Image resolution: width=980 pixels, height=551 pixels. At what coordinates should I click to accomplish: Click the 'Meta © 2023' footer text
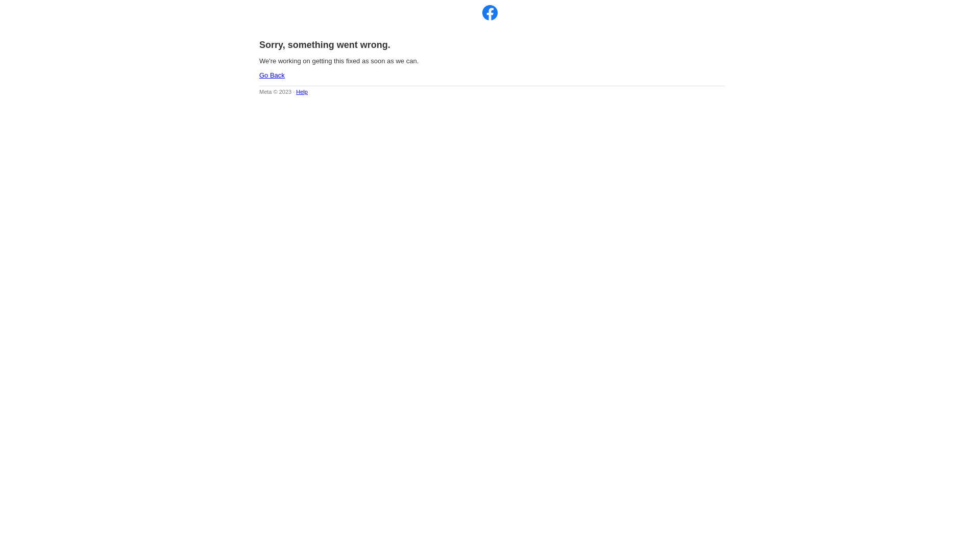275,92
